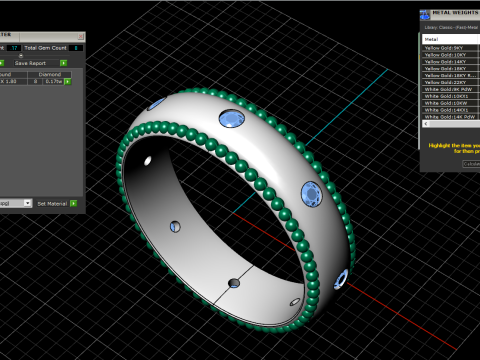Select Yellow Gold:22KY in metal list
Viewport: 480px width, 360px height.
tap(451, 82)
